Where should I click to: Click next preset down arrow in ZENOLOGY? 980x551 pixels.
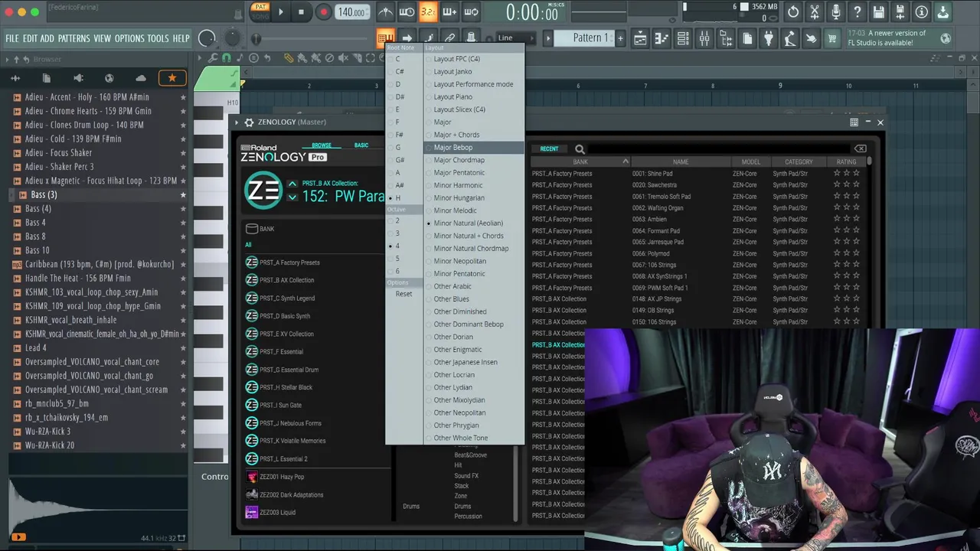(x=292, y=197)
